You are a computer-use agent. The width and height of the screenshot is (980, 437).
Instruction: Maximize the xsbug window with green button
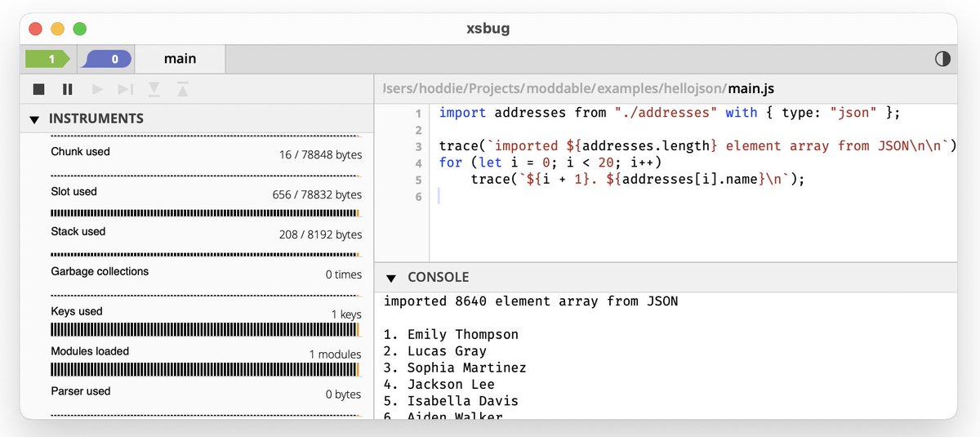pos(79,29)
